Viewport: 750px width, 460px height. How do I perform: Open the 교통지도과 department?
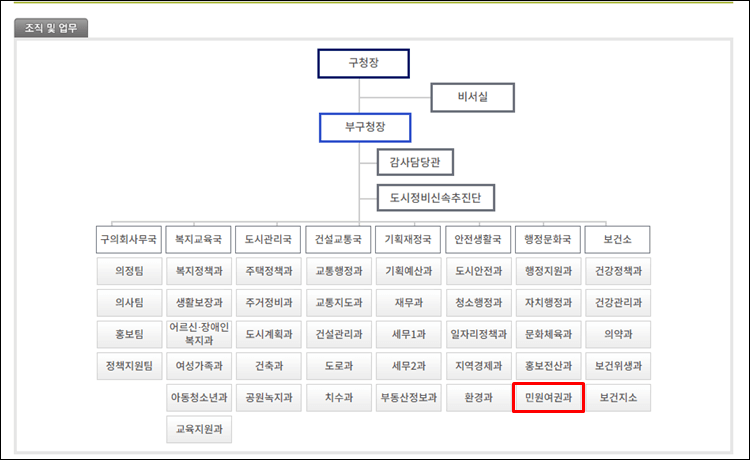[339, 303]
